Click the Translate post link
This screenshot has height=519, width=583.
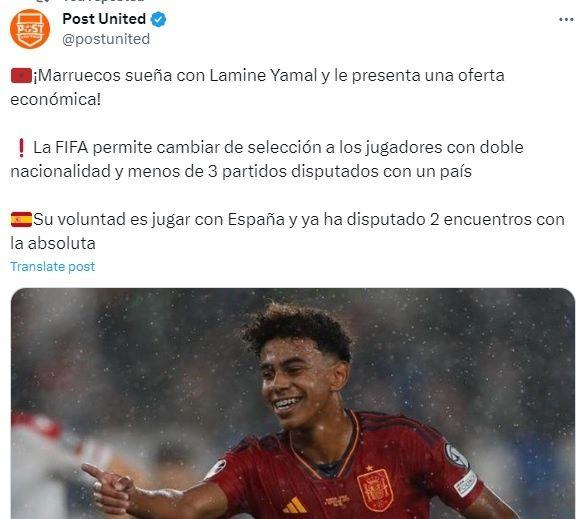point(52,267)
